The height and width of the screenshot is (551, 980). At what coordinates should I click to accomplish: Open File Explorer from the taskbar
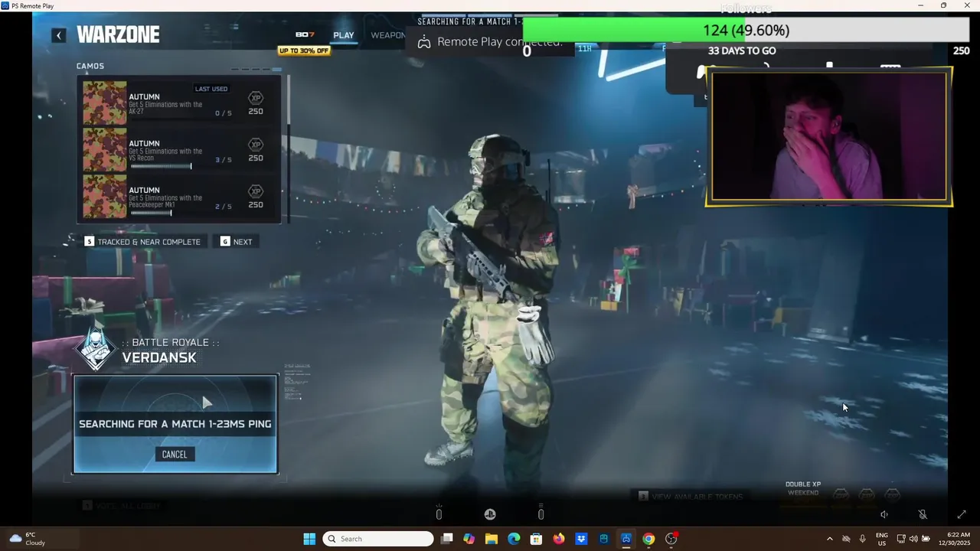pos(492,539)
